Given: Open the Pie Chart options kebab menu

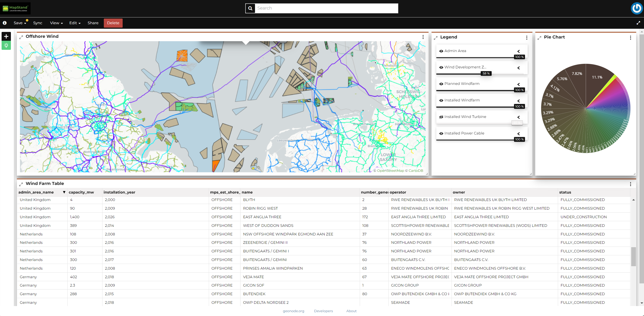Looking at the screenshot, I should (631, 37).
